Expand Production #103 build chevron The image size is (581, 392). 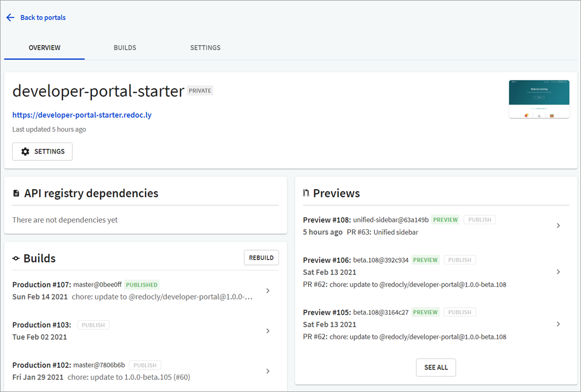(268, 331)
